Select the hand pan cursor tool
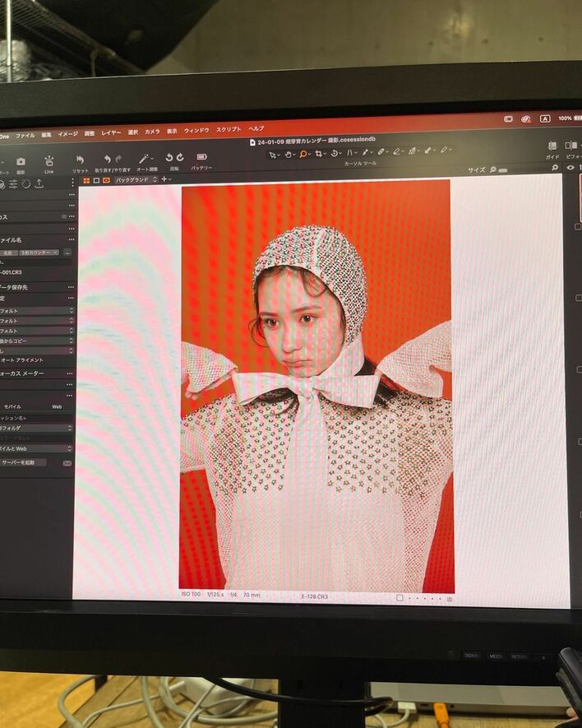This screenshot has width=582, height=728. click(x=289, y=154)
